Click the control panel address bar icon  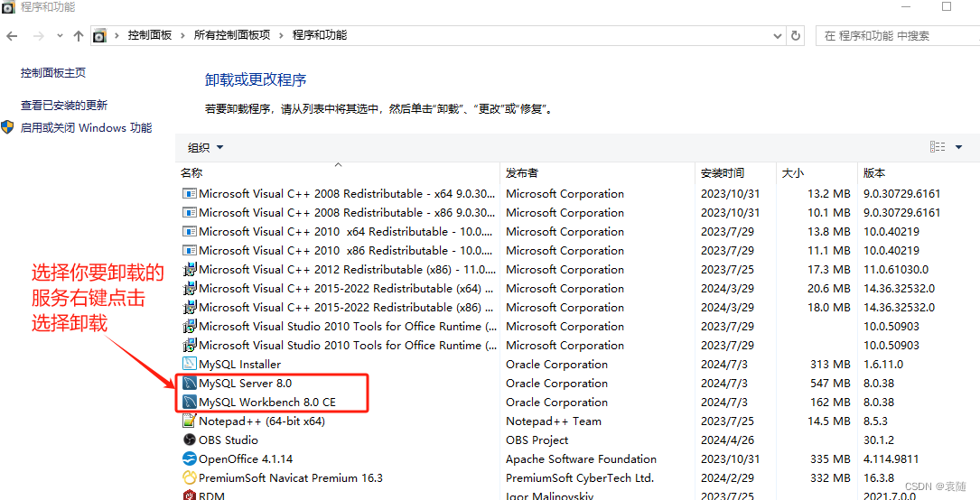pyautogui.click(x=100, y=35)
